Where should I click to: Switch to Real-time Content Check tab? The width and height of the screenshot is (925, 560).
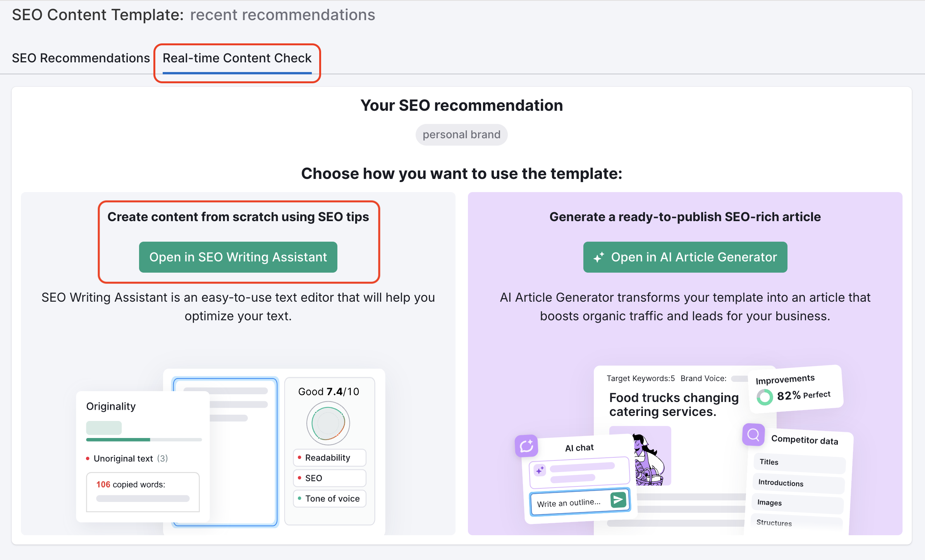coord(237,58)
